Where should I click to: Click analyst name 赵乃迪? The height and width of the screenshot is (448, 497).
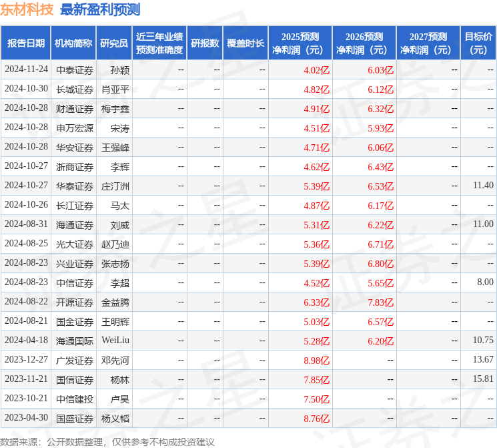(x=115, y=244)
